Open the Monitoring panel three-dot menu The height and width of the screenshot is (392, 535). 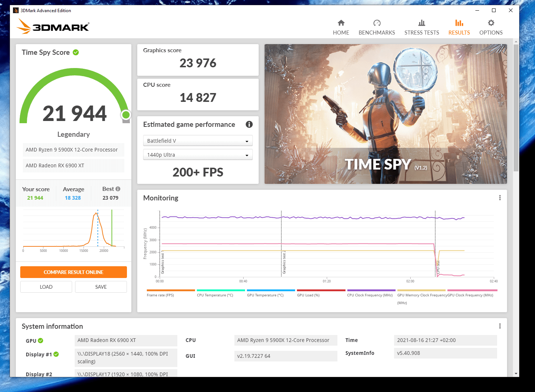tap(500, 198)
